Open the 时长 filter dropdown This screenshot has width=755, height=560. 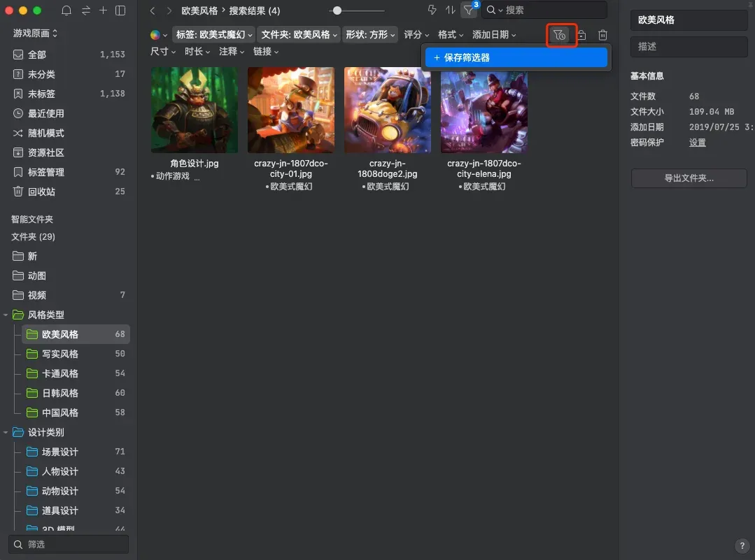[197, 52]
